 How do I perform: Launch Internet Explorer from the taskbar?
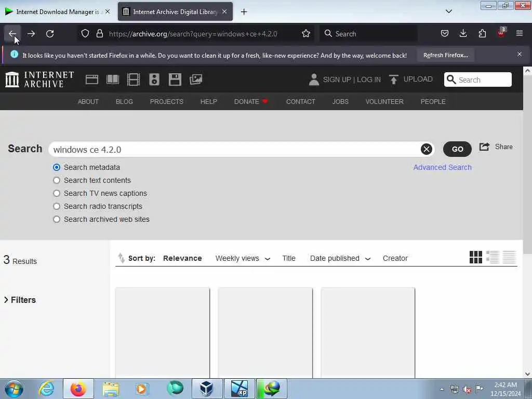(46, 389)
